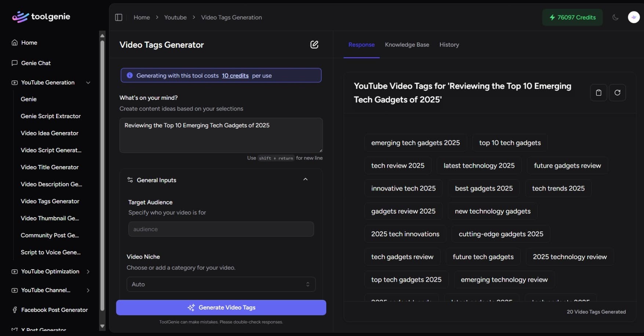Click the 'tech review 2025' tag
The width and height of the screenshot is (644, 336).
point(398,165)
